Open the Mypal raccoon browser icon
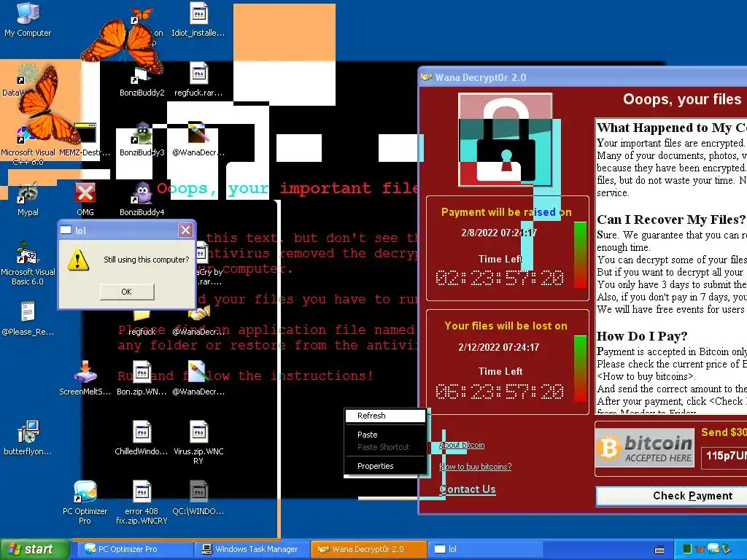Screen dimensions: 747x560 pyautogui.click(x=28, y=199)
